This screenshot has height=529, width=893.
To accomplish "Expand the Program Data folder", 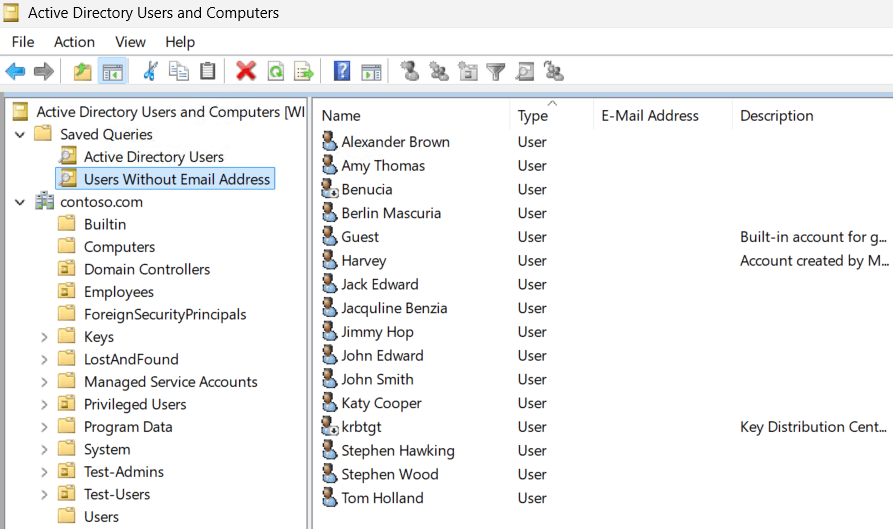I will [44, 427].
